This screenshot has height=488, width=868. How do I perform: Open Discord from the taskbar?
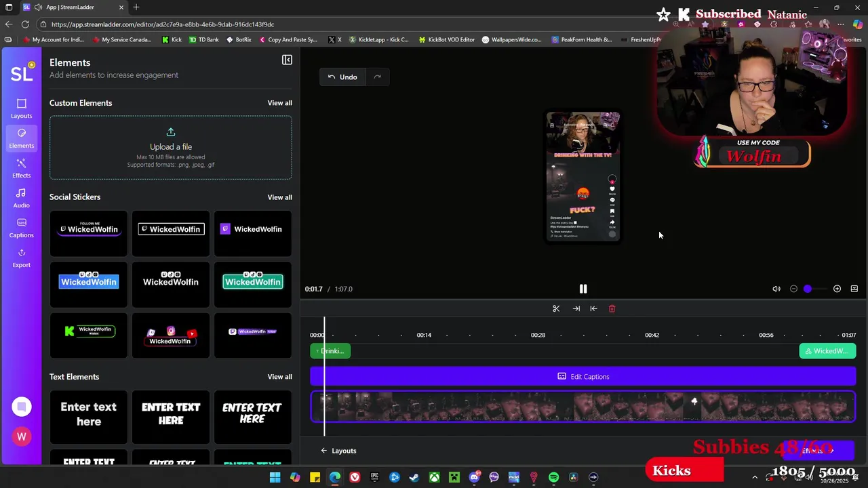point(474,477)
